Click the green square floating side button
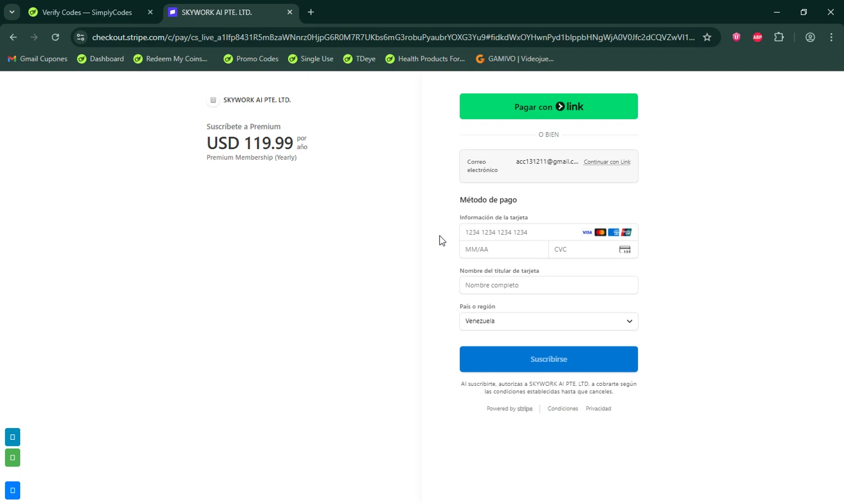The image size is (844, 504). 12,458
